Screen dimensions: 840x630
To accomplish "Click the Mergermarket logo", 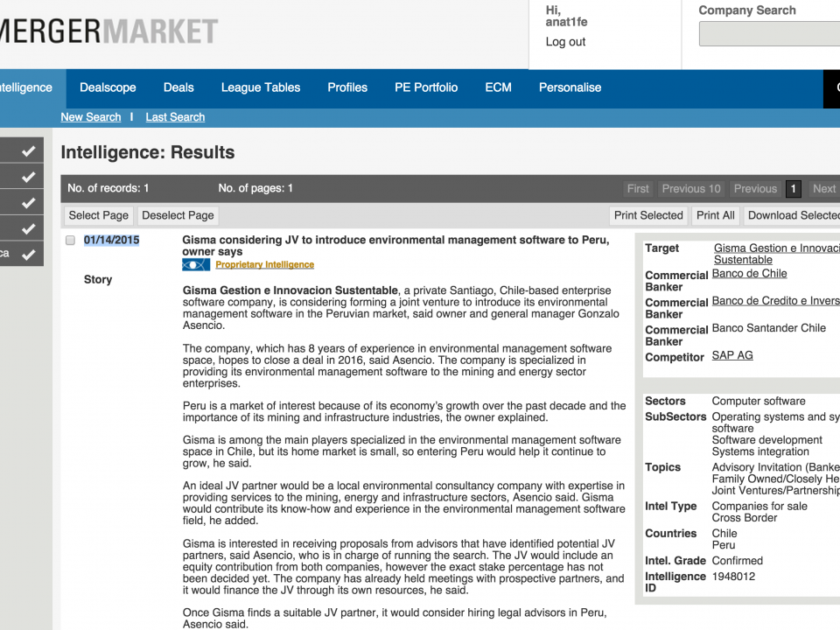I will pos(108,31).
